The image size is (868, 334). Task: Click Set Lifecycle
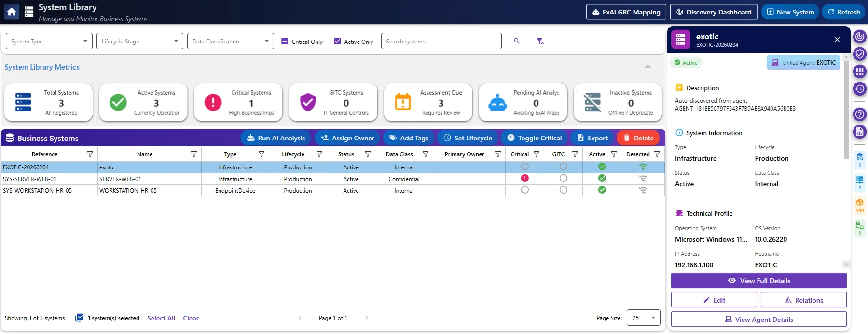click(468, 138)
